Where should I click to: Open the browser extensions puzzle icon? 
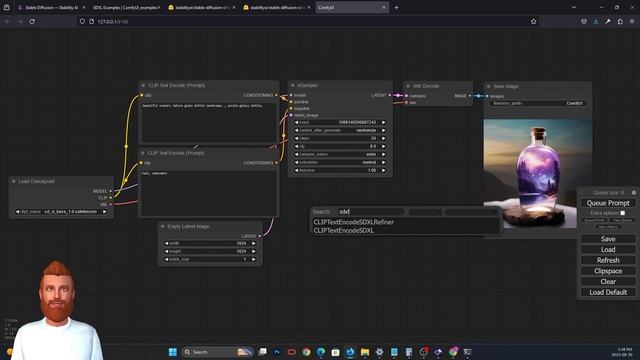[x=620, y=21]
